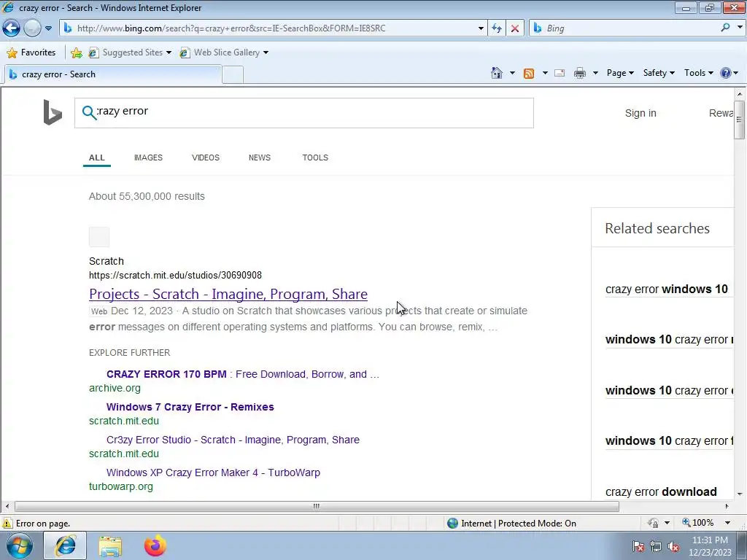
Task: Click related search 'crazy error windows 10'
Action: [667, 289]
